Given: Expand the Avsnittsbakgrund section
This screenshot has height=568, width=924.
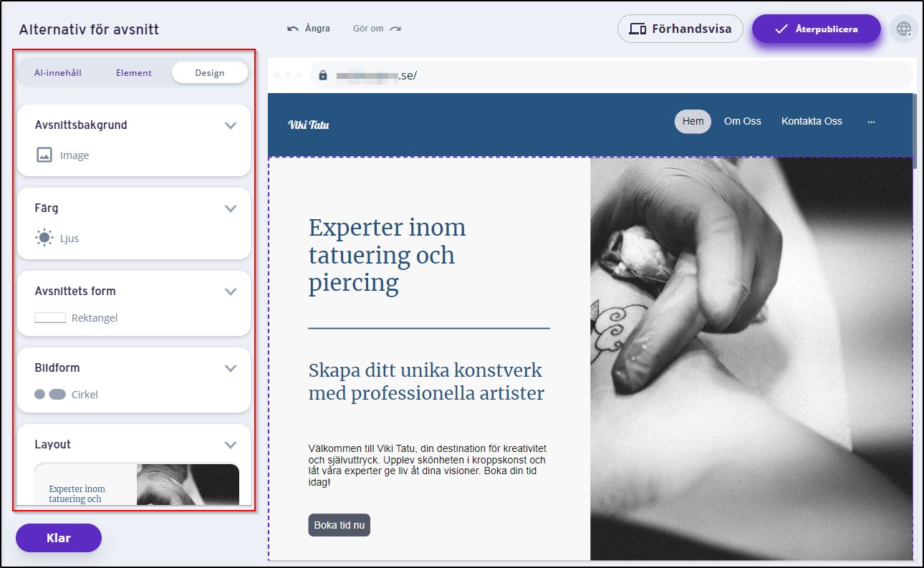Looking at the screenshot, I should [x=230, y=125].
